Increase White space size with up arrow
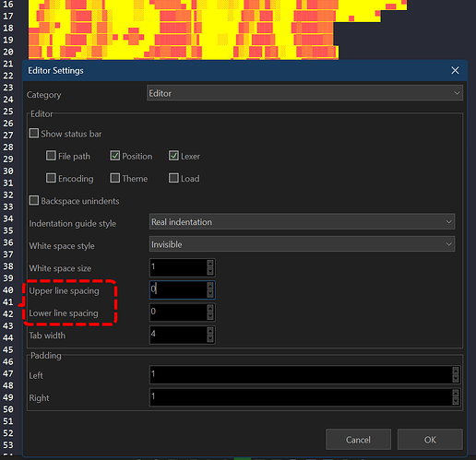Viewport: 476px width, 460px height. pos(210,264)
